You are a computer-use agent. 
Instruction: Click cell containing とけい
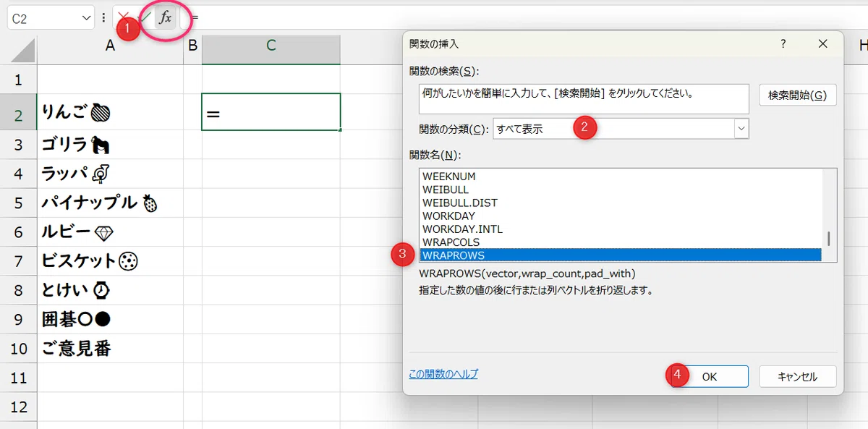point(110,289)
